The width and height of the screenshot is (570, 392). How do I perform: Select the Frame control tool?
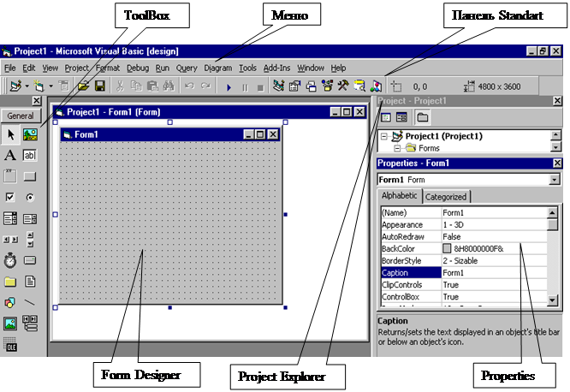click(x=10, y=176)
